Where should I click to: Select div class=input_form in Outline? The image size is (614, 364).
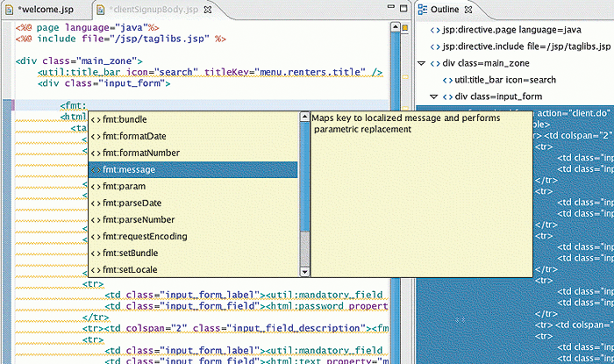coord(498,96)
